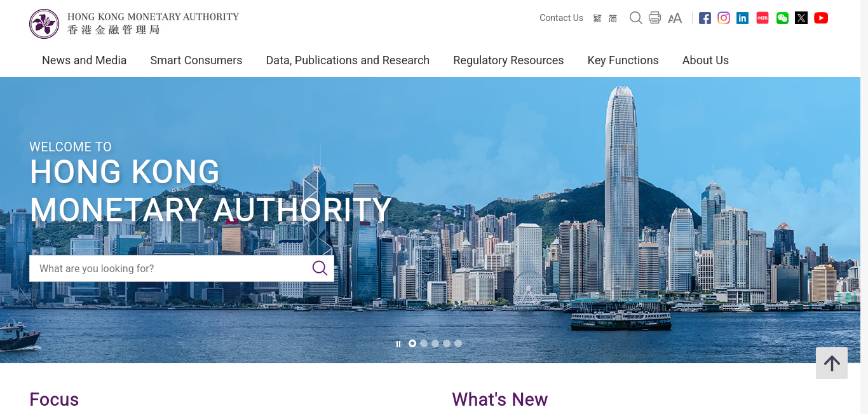Image resolution: width=868 pixels, height=414 pixels.
Task: Select the second carousel slide dot
Action: click(x=424, y=343)
